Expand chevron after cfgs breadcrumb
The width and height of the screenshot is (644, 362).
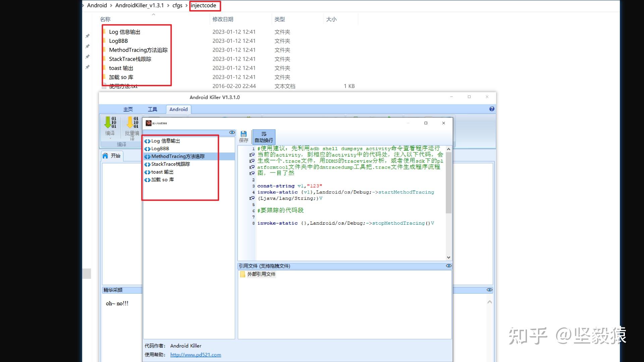point(186,5)
